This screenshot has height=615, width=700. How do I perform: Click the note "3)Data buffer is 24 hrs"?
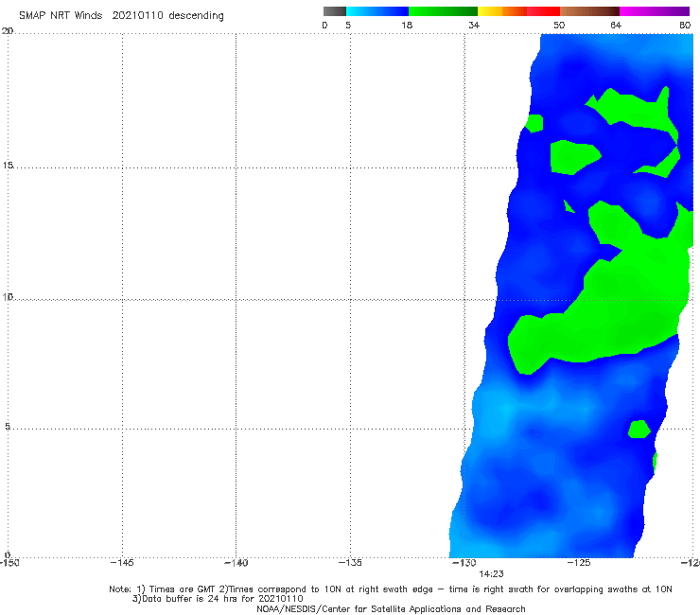[218, 599]
